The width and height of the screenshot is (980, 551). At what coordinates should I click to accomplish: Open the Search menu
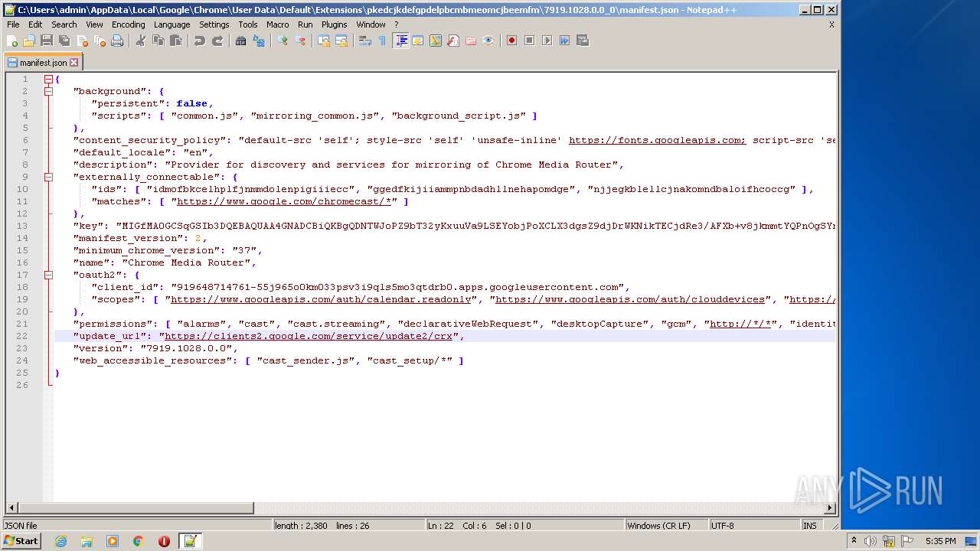tap(64, 24)
